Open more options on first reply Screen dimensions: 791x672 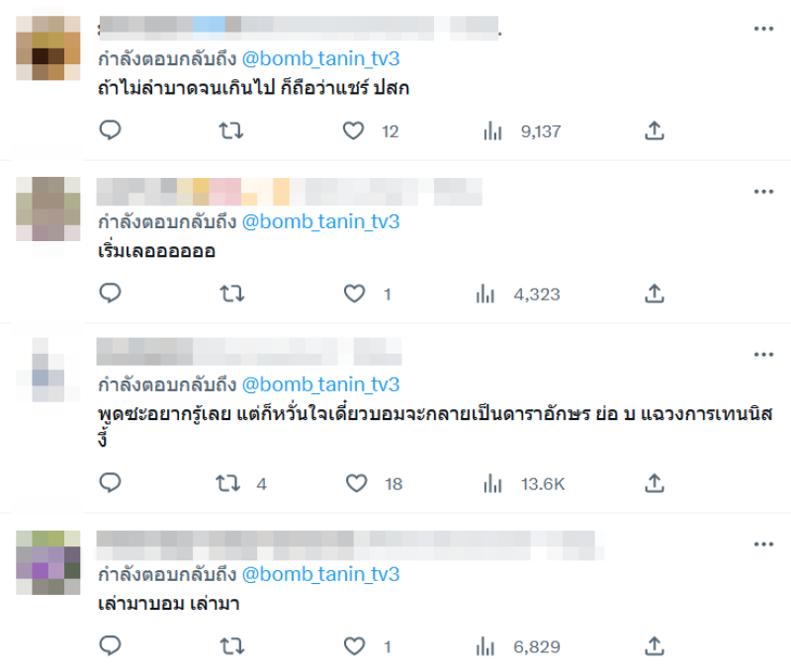coord(763,29)
